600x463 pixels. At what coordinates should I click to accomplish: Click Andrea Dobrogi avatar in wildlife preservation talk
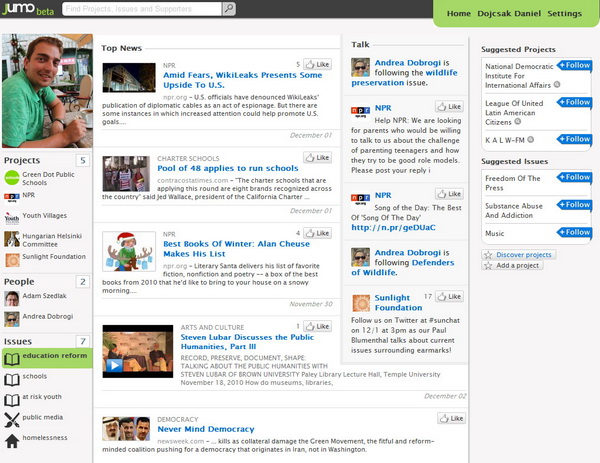coord(360,67)
